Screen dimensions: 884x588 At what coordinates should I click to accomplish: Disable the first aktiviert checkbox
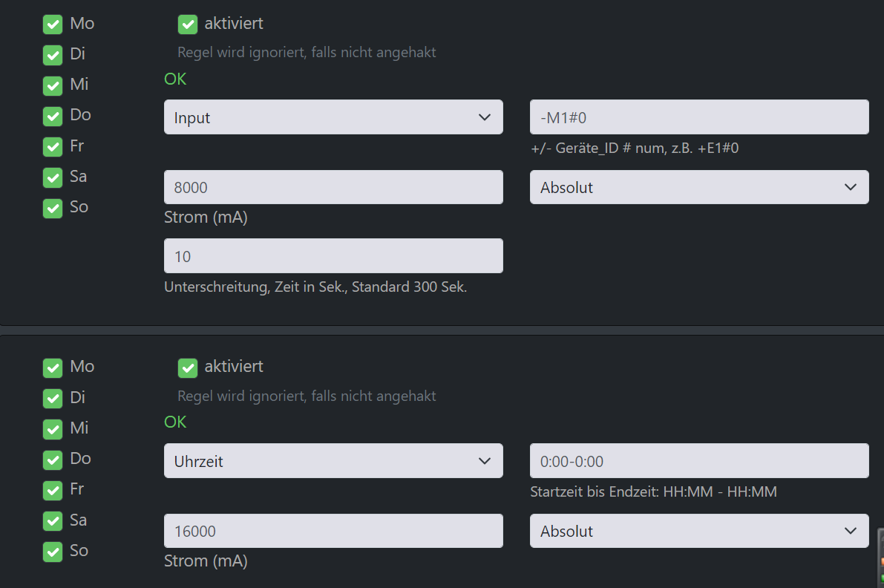click(188, 24)
